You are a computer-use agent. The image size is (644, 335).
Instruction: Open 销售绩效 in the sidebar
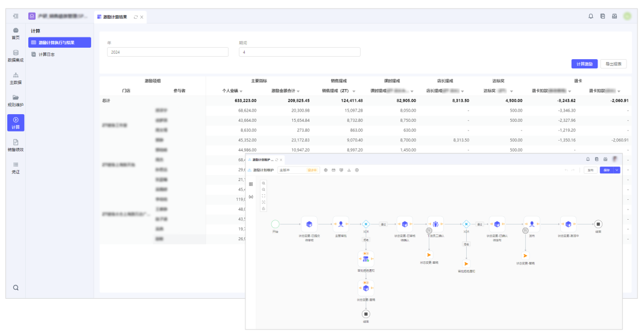tap(16, 145)
